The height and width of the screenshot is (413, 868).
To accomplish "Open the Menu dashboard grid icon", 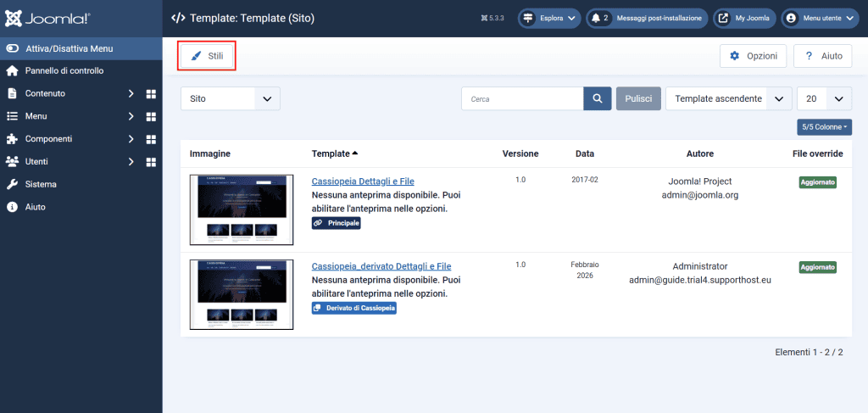I will 151,117.
